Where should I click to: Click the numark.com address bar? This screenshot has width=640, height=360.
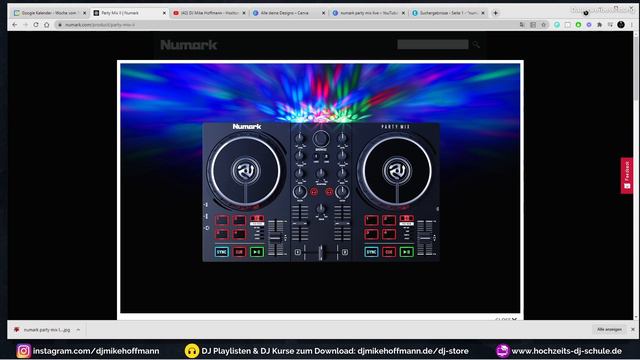286,25
